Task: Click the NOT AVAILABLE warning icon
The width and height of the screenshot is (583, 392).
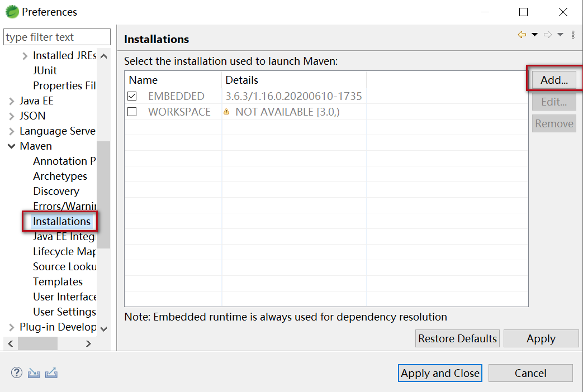Action: click(226, 112)
